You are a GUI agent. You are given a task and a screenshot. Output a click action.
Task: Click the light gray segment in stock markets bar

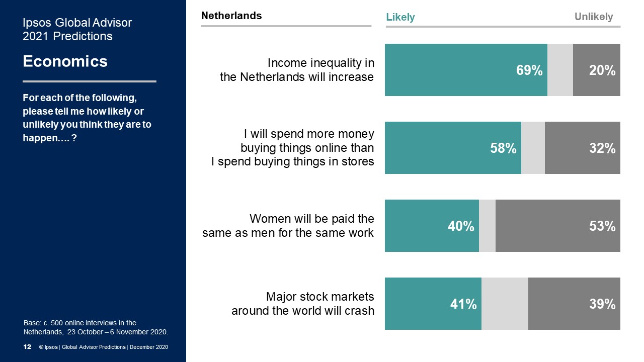click(505, 304)
